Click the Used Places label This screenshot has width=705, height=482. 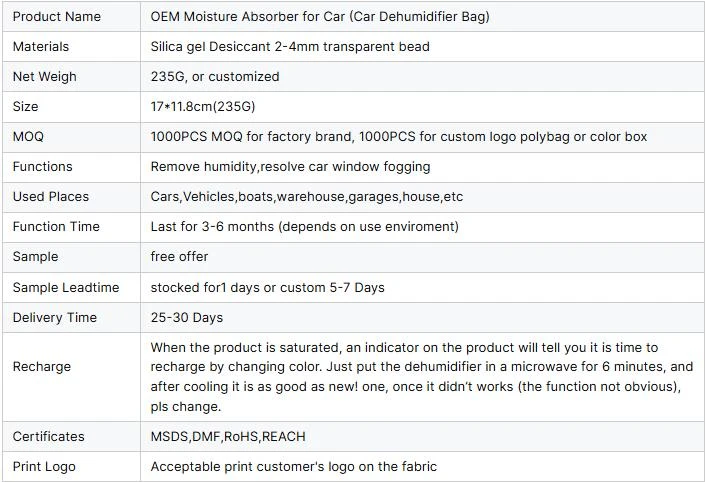pos(51,197)
